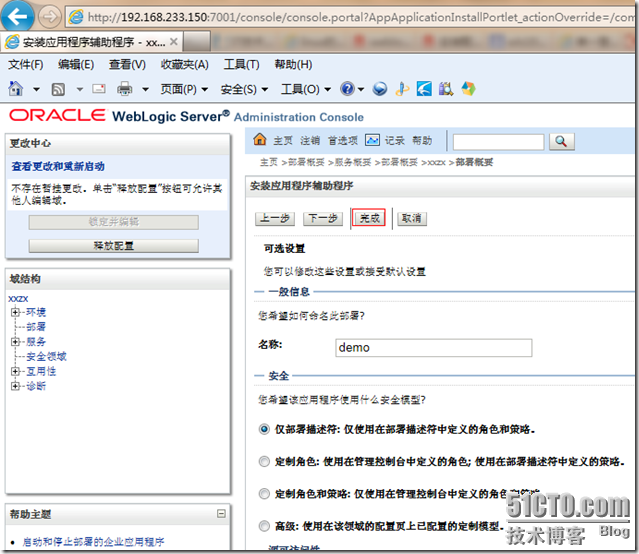Click the magnifier search button
The image size is (639, 554).
coord(561,141)
